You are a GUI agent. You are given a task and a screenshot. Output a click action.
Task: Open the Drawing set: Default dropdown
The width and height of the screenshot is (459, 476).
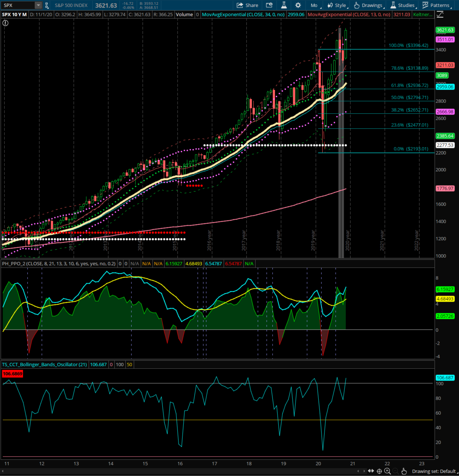[x=435, y=471]
